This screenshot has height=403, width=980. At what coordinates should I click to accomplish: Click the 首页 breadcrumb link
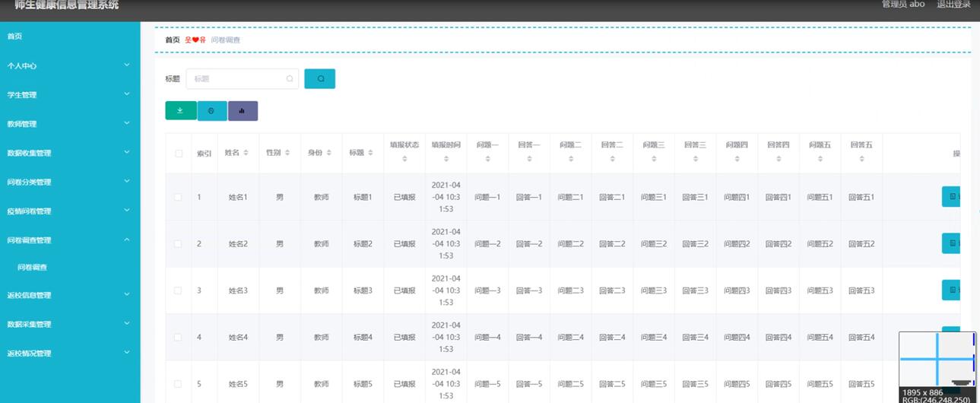[x=173, y=40]
